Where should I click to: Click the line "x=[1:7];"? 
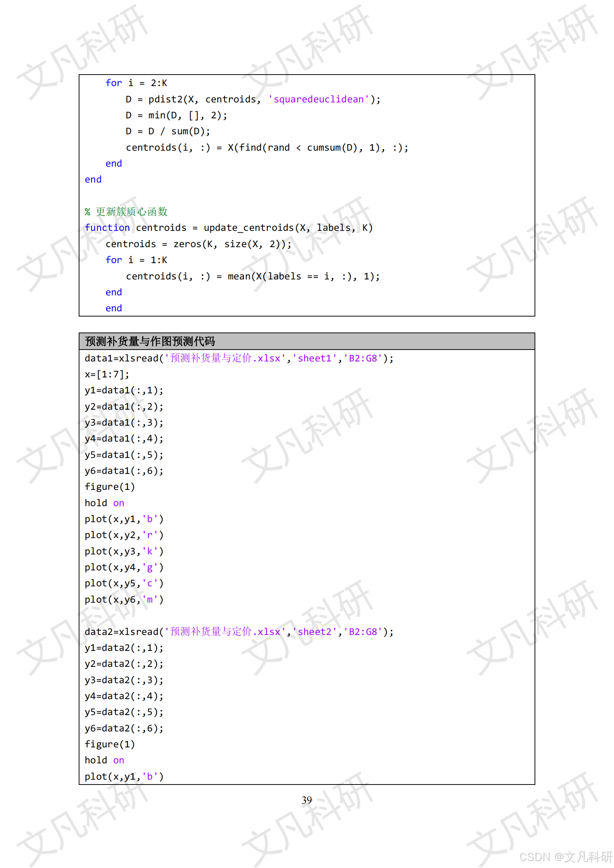[107, 374]
